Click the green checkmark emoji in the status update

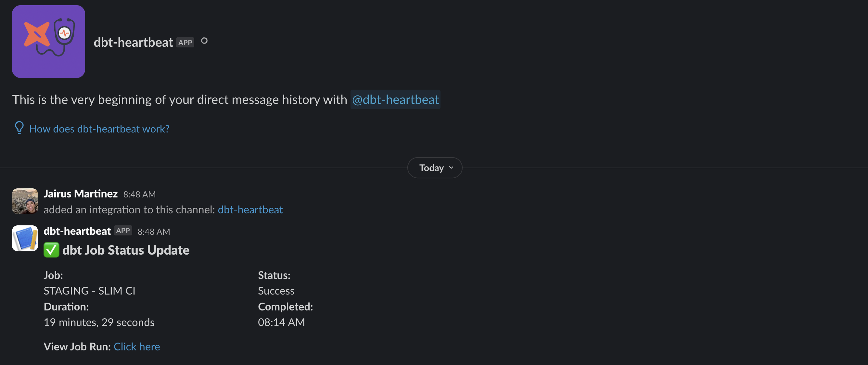(x=51, y=250)
